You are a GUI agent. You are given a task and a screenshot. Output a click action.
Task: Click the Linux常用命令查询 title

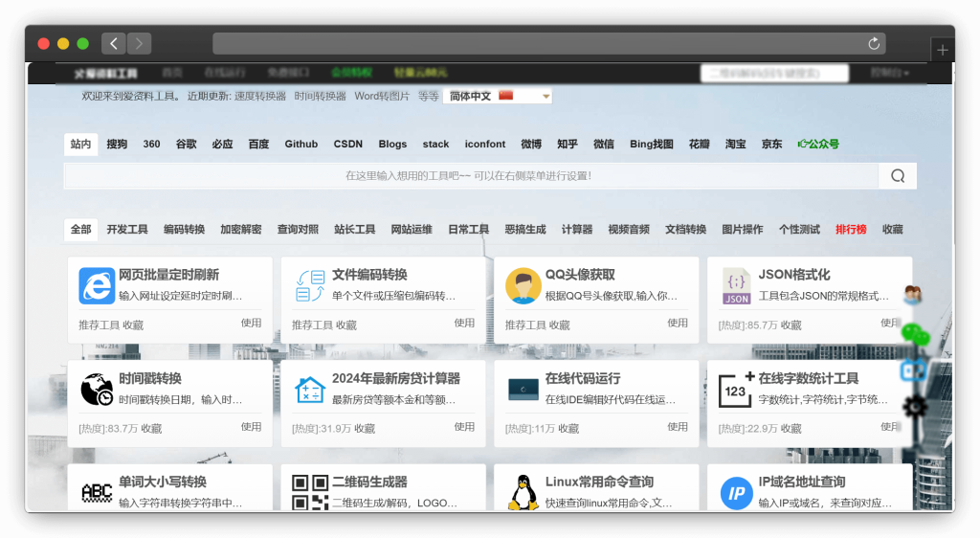(x=599, y=482)
